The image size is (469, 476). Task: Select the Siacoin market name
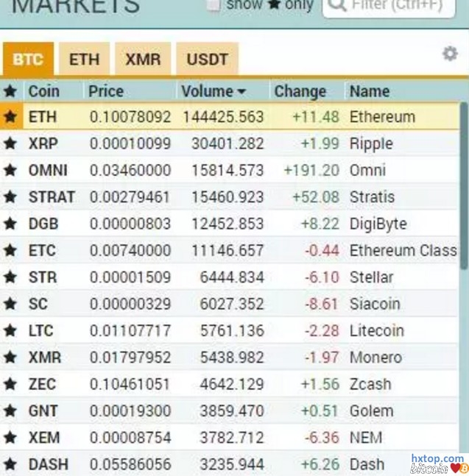point(375,304)
